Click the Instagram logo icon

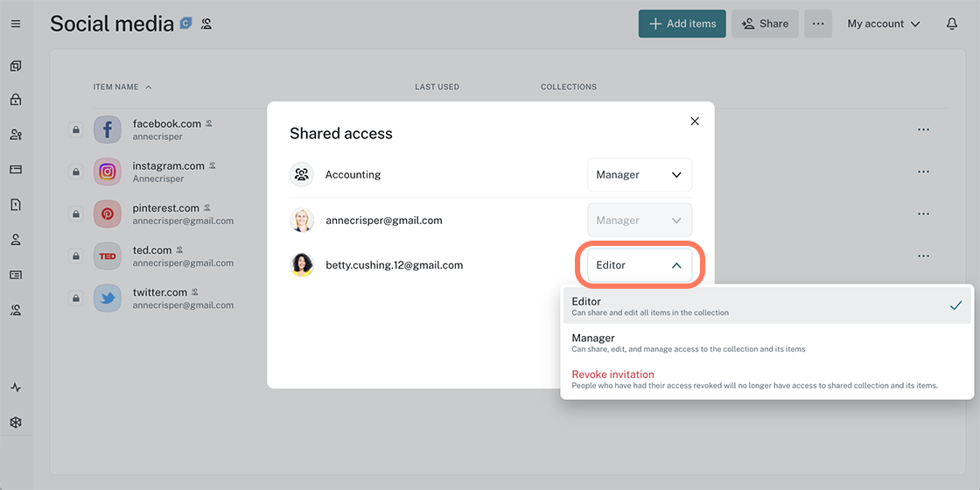[x=108, y=171]
